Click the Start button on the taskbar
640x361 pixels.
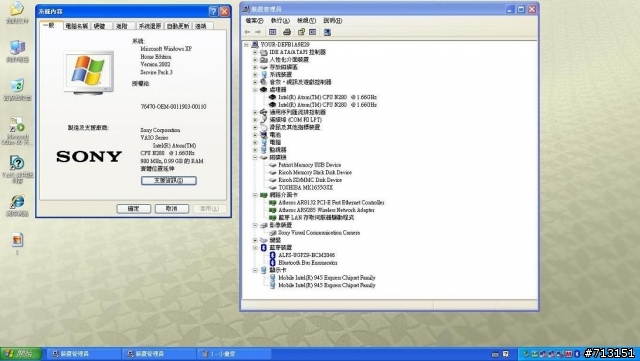click(20, 354)
